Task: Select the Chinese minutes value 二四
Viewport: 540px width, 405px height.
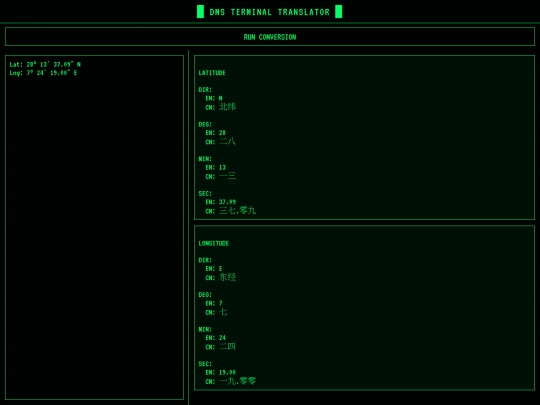Action: point(227,346)
